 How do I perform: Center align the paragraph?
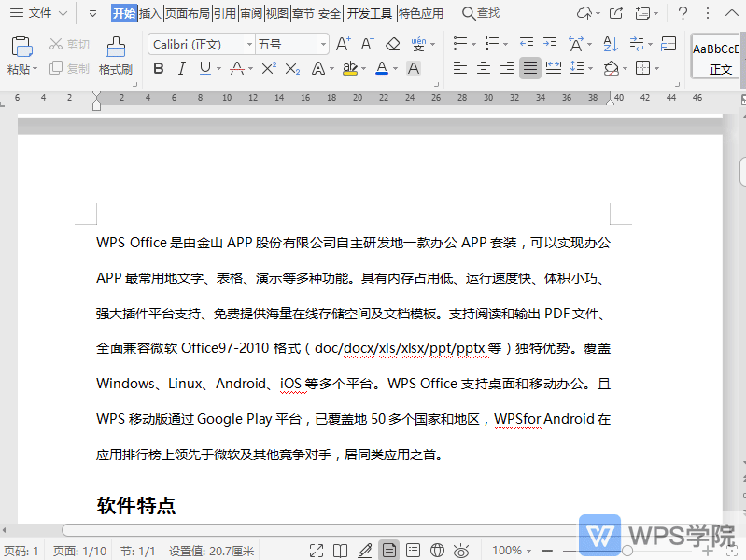click(x=484, y=68)
